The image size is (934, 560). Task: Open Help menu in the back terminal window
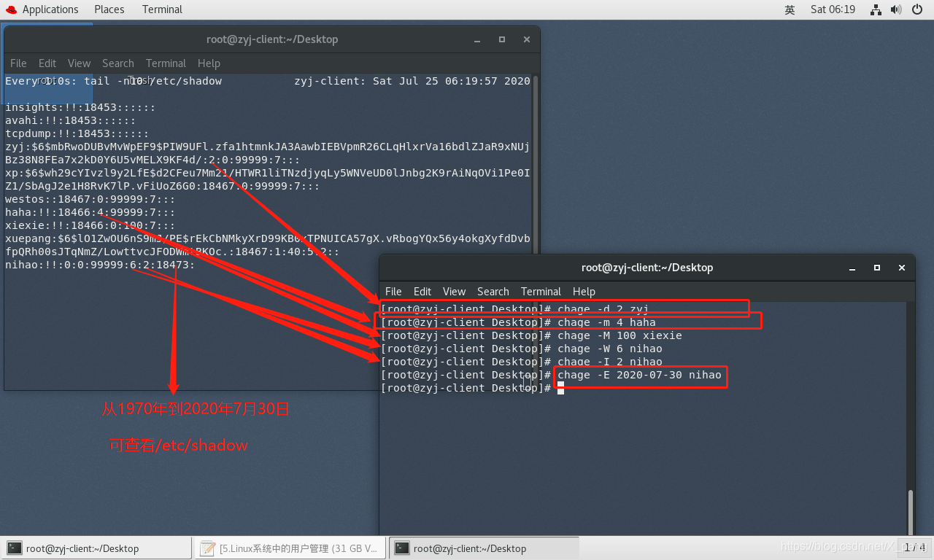[x=209, y=63]
